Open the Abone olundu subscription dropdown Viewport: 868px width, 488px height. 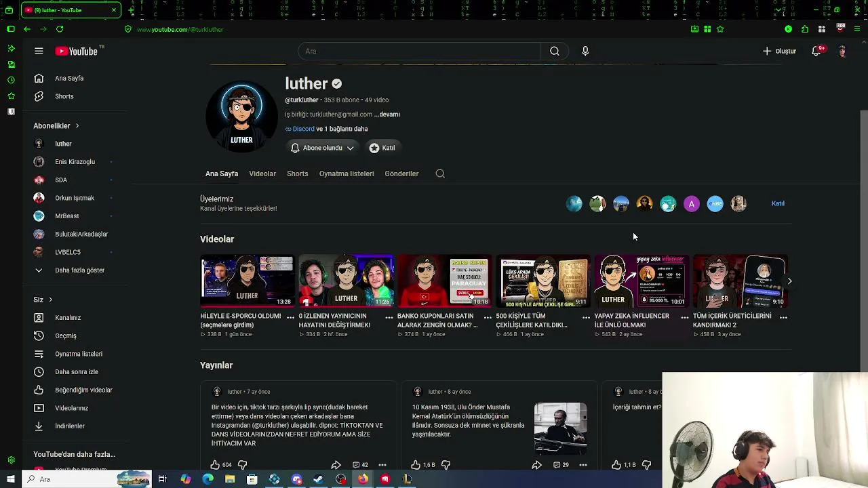click(323, 148)
